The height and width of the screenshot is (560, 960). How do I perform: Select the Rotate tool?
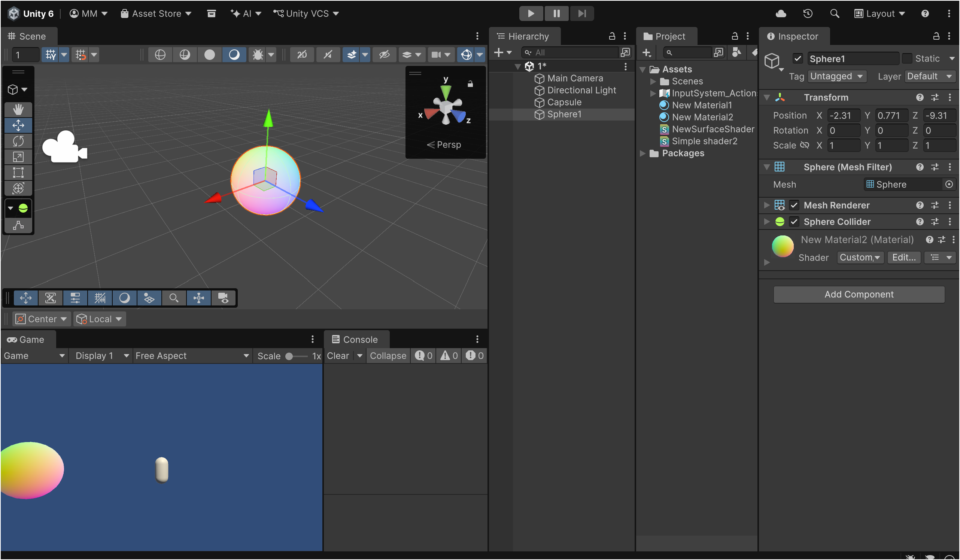coord(18,141)
